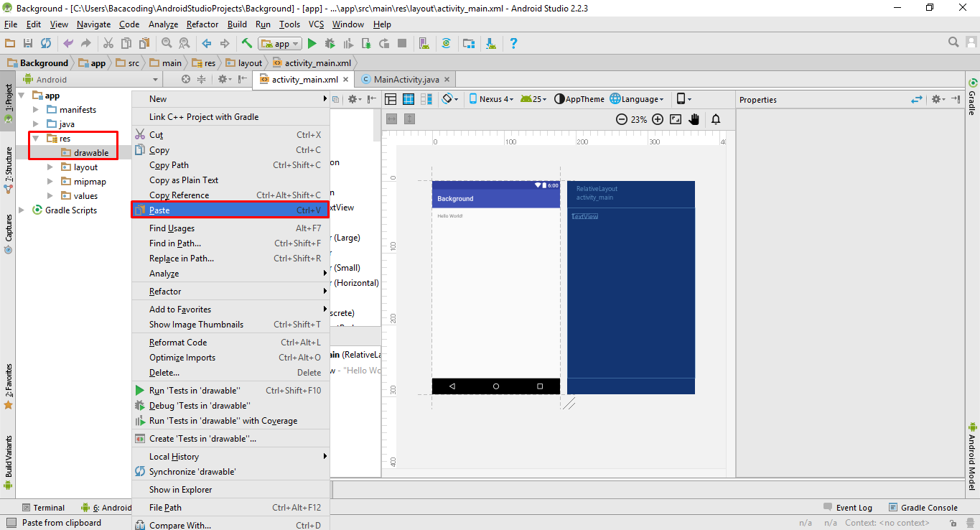
Task: Open the app run configuration dropdown
Action: (x=280, y=44)
